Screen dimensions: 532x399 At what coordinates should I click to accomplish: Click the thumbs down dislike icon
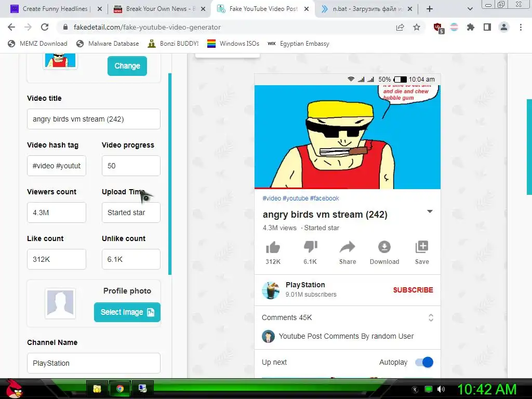coord(310,247)
